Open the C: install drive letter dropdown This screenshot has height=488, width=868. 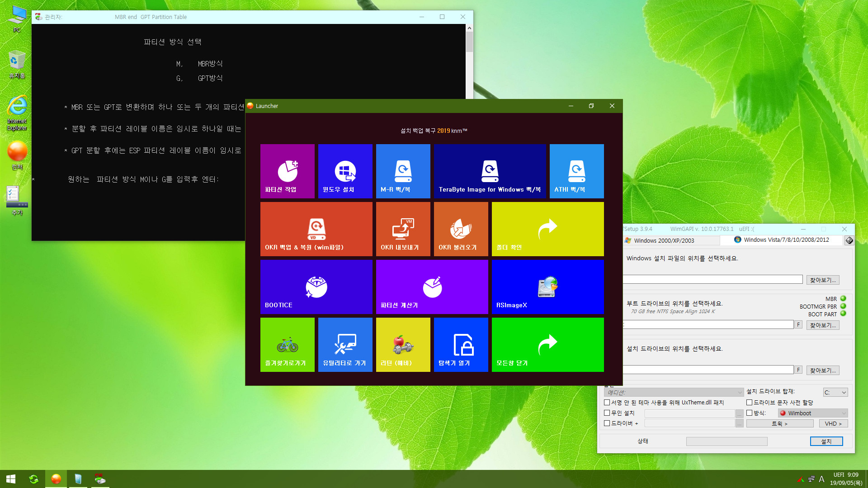[x=835, y=392]
